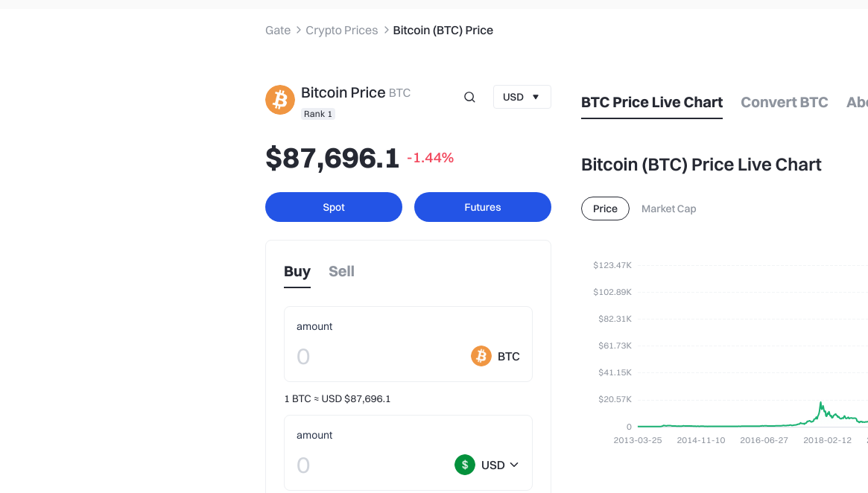The image size is (868, 493).
Task: Switch to the Sell tab
Action: click(x=341, y=271)
